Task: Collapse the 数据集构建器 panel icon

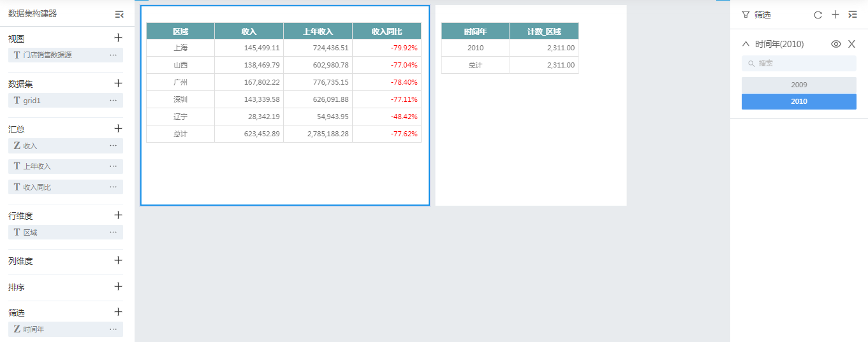Action: (x=119, y=14)
